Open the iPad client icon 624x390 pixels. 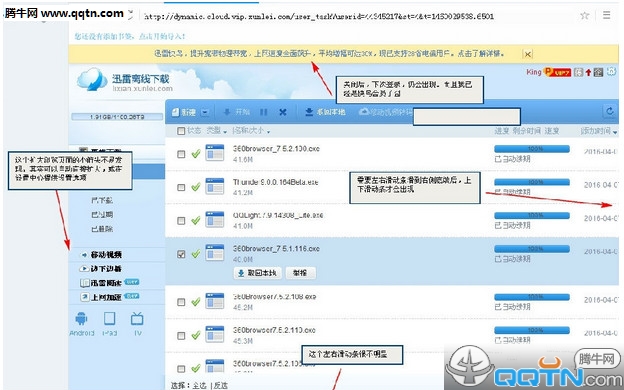point(109,319)
